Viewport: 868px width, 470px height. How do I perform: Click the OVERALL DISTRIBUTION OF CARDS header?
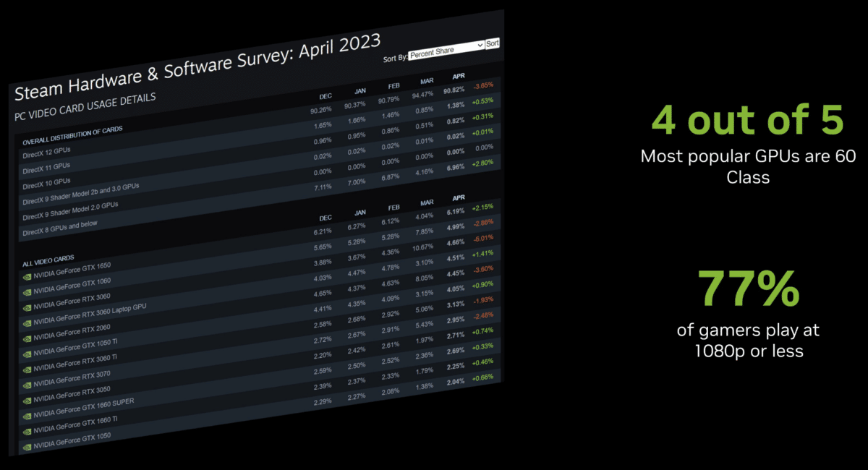[x=72, y=134]
